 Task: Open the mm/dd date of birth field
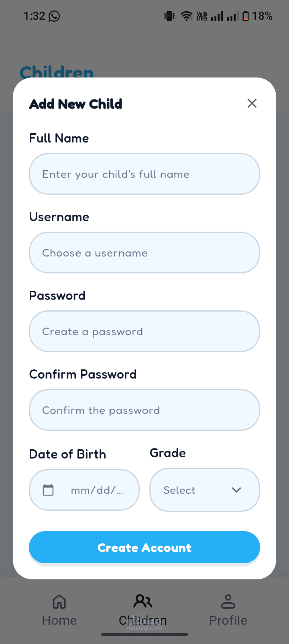97,490
